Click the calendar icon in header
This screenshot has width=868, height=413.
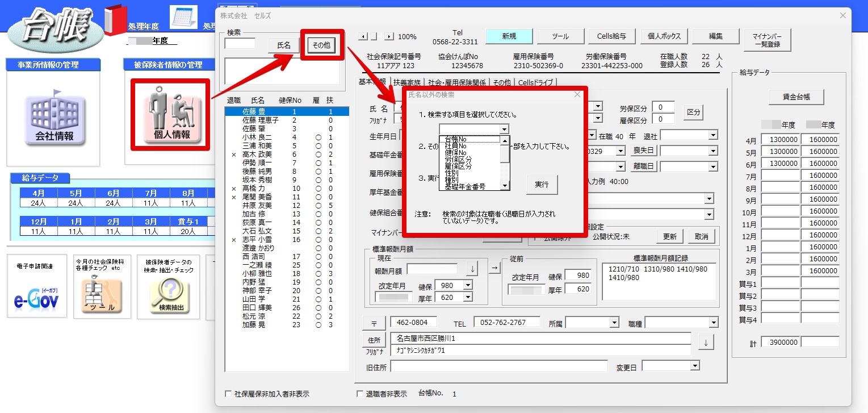[x=183, y=17]
